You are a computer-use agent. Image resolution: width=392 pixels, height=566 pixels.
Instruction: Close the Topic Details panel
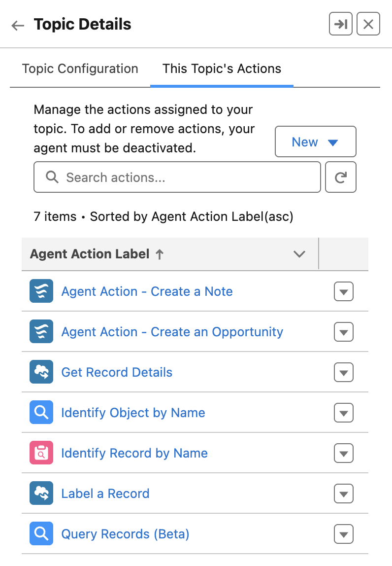[x=368, y=24]
